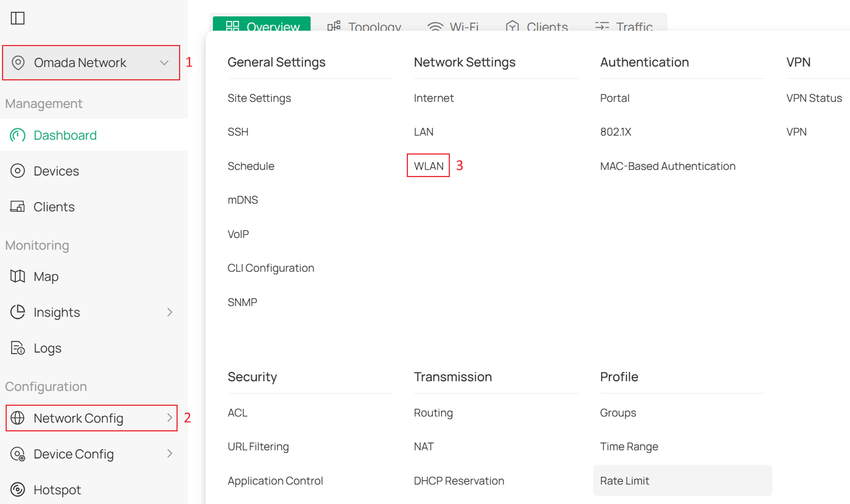Screen dimensions: 850x504
Task: Click the Wi-Fi signal icon
Action: (x=435, y=27)
